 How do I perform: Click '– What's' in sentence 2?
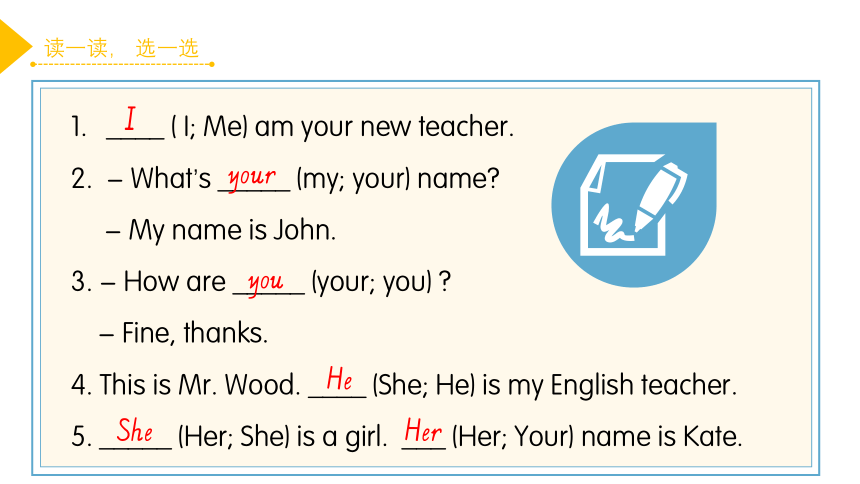pos(160,179)
